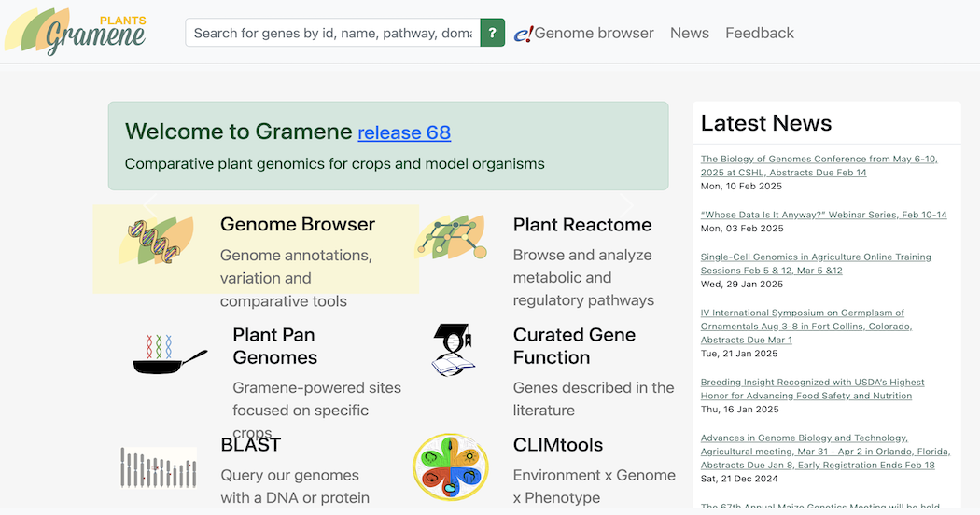Open the CLIMtools heading
980x515 pixels.
pos(558,445)
